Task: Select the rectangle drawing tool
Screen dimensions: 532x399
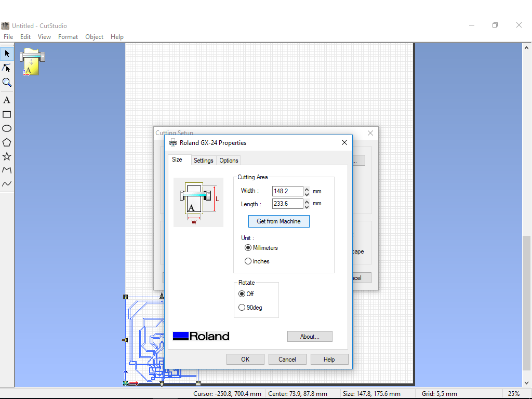Action: [7, 114]
